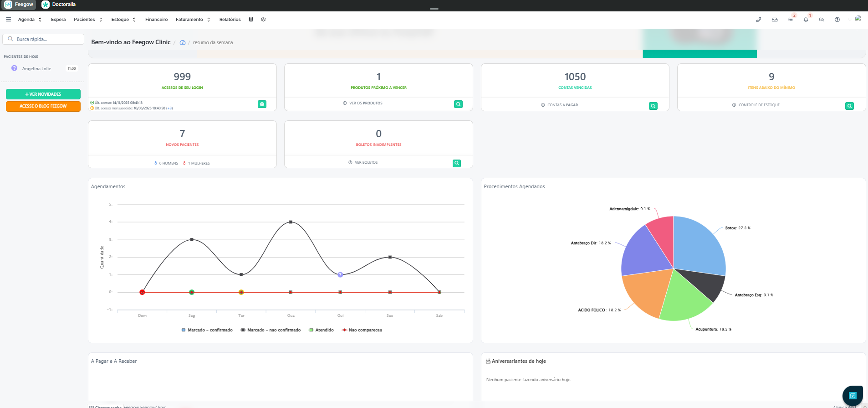Expand the Estoque dropdown menu
This screenshot has width=868, height=408.
tap(123, 20)
